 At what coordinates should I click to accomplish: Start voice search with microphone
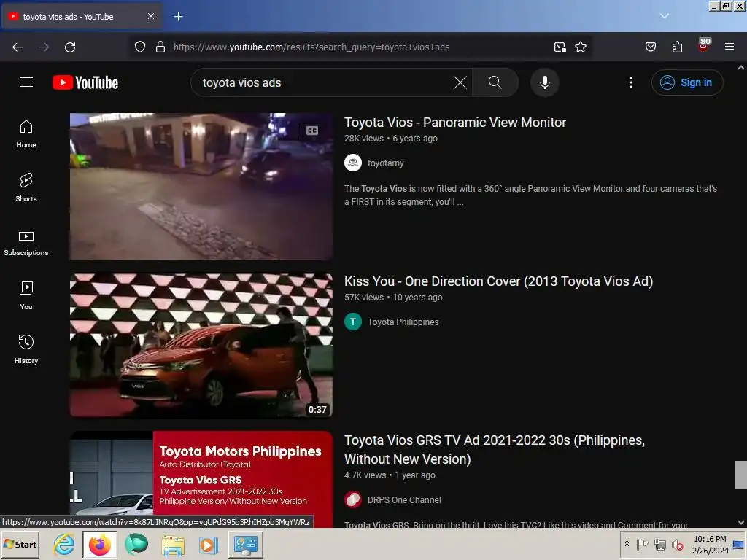click(x=544, y=82)
